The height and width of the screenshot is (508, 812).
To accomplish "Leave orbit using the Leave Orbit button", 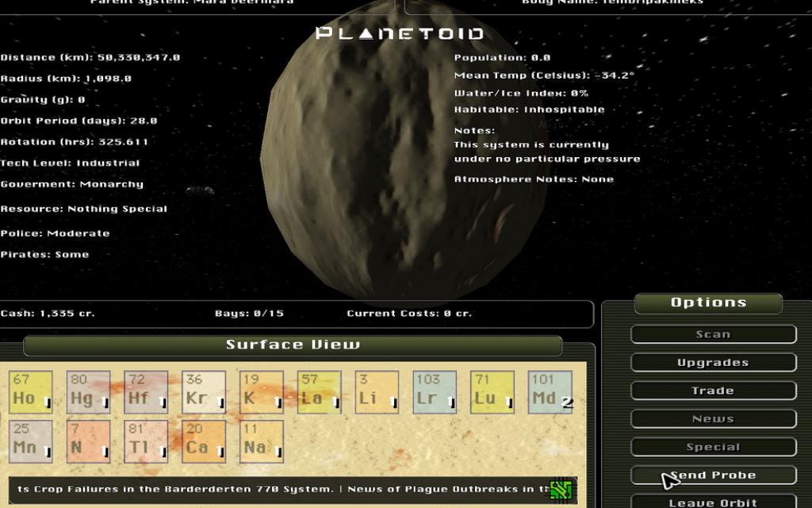I will coord(713,502).
